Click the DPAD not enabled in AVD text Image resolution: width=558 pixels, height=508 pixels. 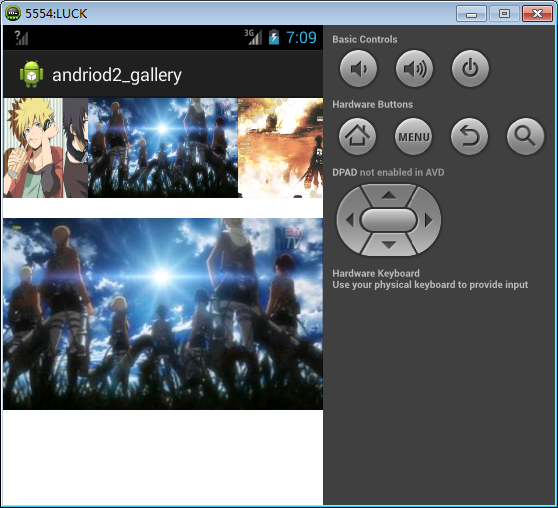pyautogui.click(x=388, y=172)
